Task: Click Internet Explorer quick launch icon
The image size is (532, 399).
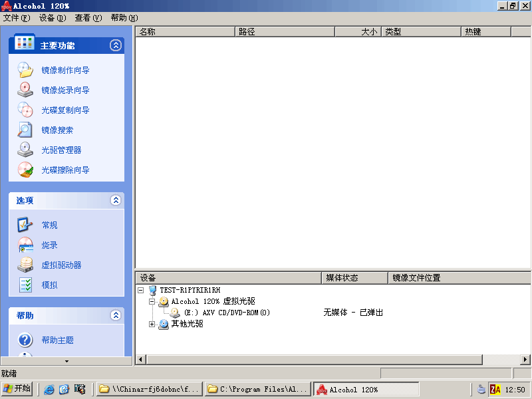Action: point(49,390)
